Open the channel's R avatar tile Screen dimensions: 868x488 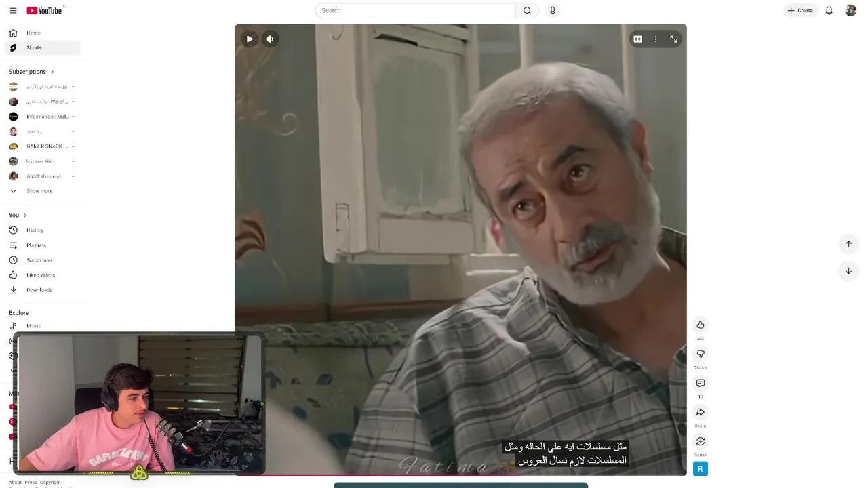tap(701, 469)
